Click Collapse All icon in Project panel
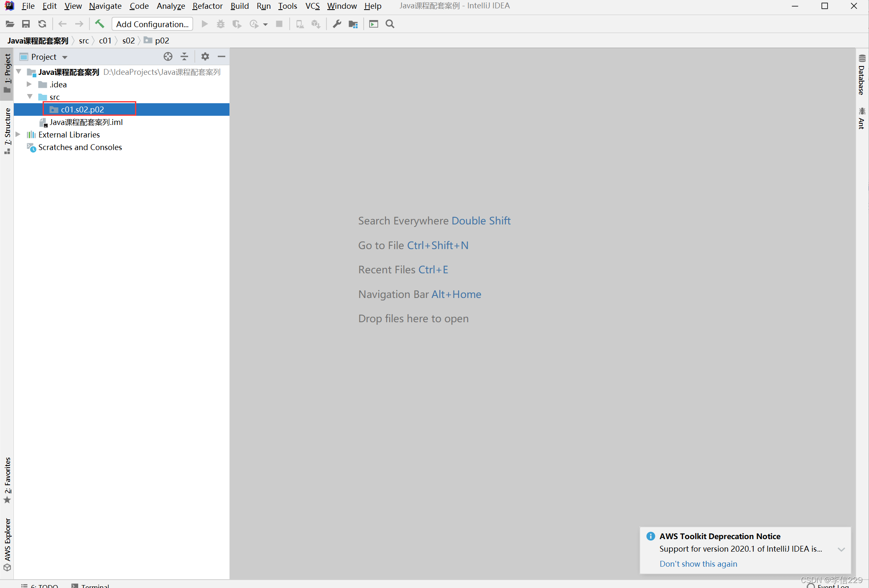This screenshot has height=588, width=869. (184, 56)
